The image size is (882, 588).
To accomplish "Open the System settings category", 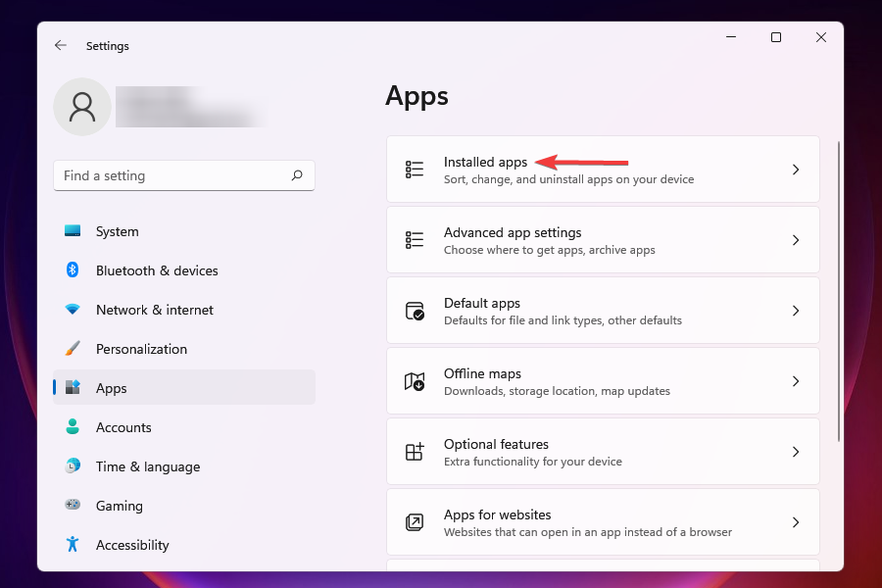I will [184, 231].
